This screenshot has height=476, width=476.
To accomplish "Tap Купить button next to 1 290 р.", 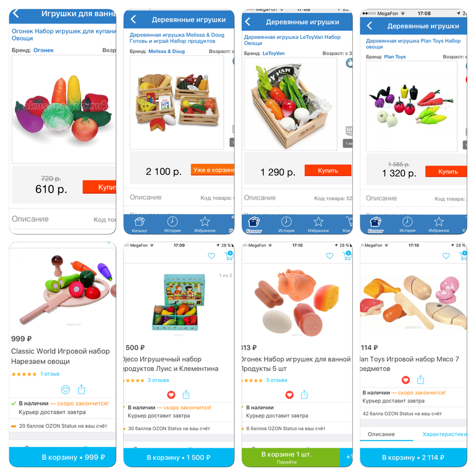I will click(x=328, y=171).
